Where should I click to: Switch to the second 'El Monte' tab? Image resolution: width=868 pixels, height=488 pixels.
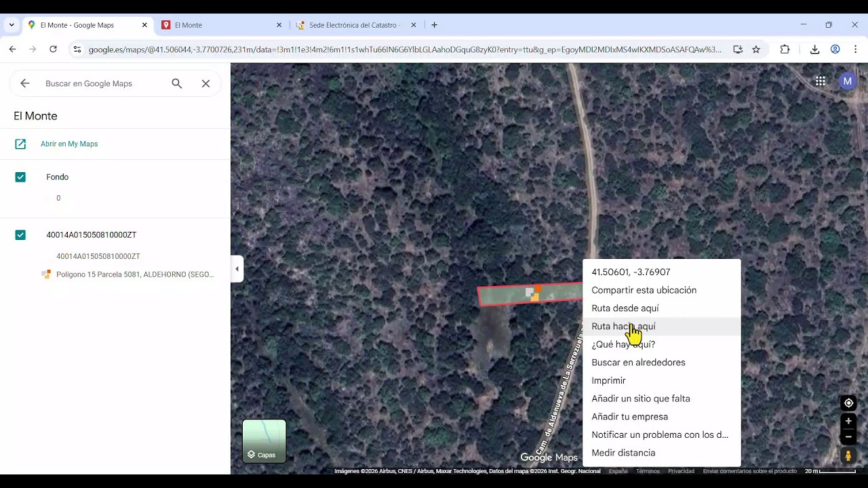point(222,25)
